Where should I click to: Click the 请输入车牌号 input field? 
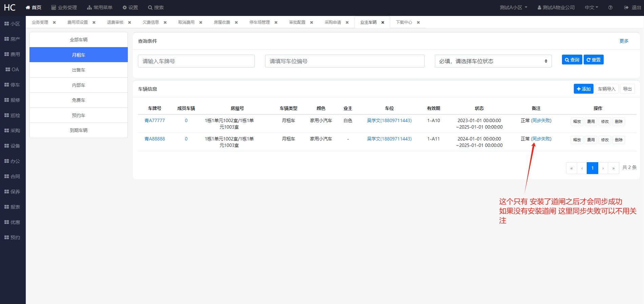[196, 61]
